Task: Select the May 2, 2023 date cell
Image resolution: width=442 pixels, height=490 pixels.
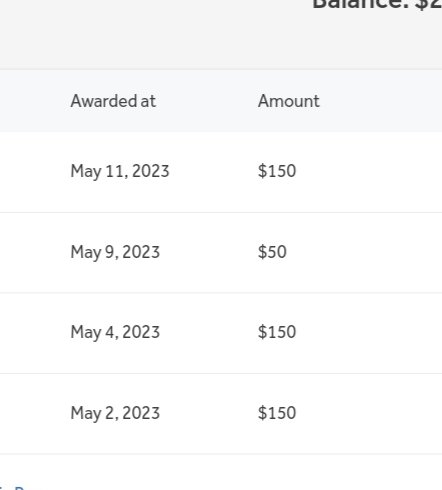Action: coord(115,413)
